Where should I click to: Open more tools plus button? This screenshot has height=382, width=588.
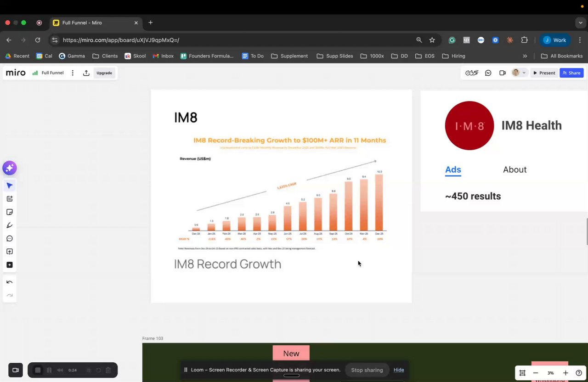coord(10,265)
